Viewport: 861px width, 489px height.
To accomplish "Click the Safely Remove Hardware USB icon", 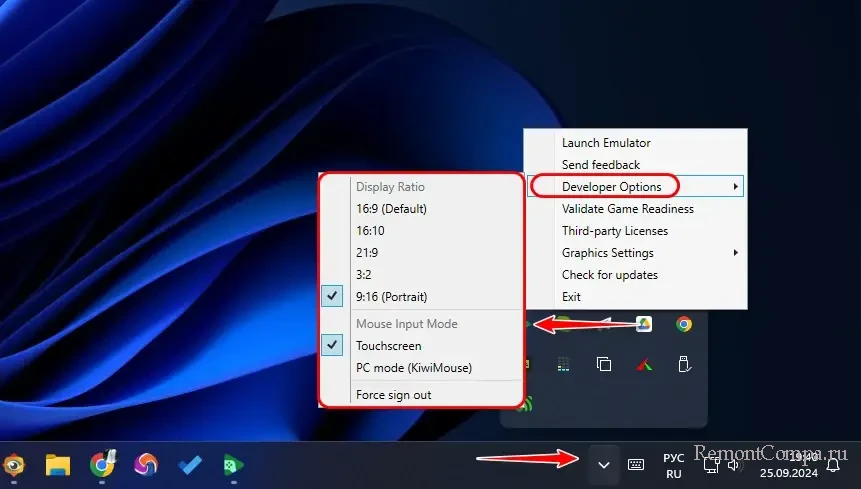I will click(684, 365).
